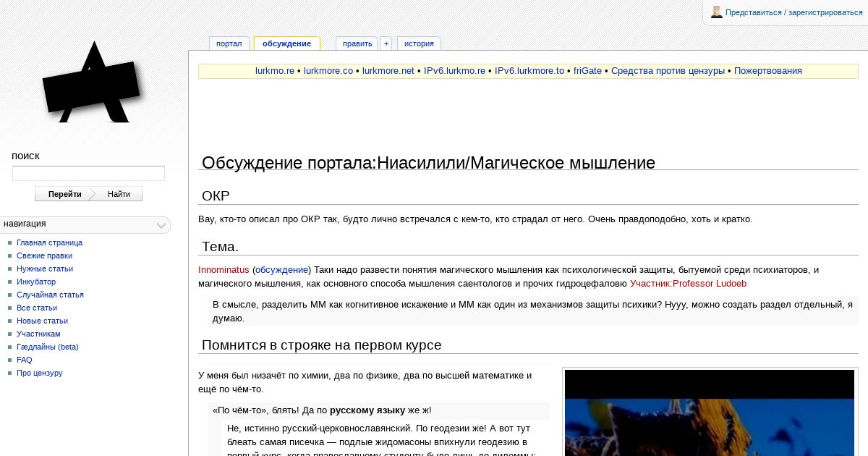Follow the lurkmore.co mirror link
The image size is (868, 456).
[x=328, y=71]
